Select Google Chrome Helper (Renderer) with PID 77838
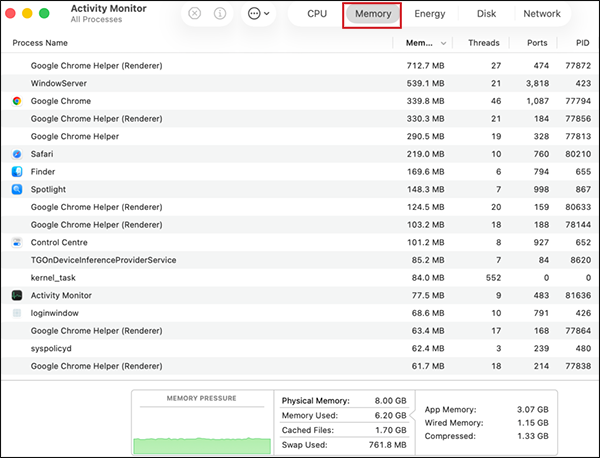Viewport: 600px width, 458px height. click(300, 366)
